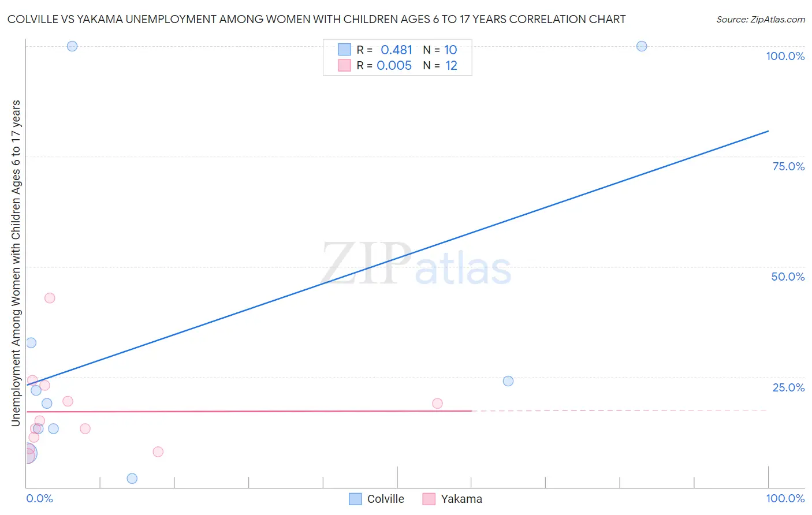Click the top-left blue Colville point at 100%
The width and height of the screenshot is (812, 515).
(72, 46)
